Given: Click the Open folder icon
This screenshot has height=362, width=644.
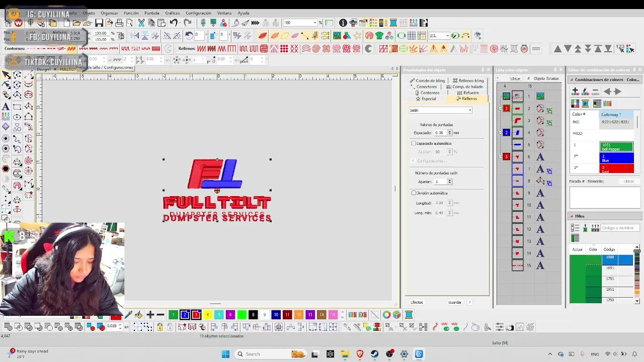Looking at the screenshot, I should point(76,23).
